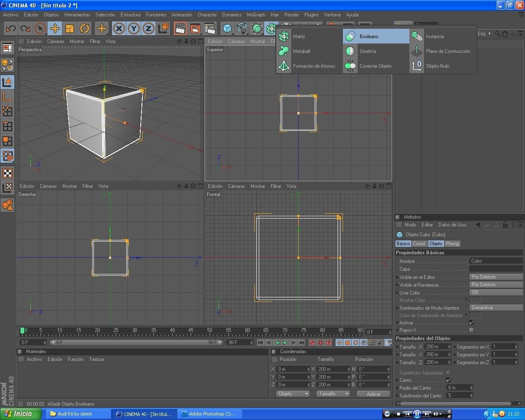
Task: Click the Mostrar Color swatch
Action: point(475,300)
